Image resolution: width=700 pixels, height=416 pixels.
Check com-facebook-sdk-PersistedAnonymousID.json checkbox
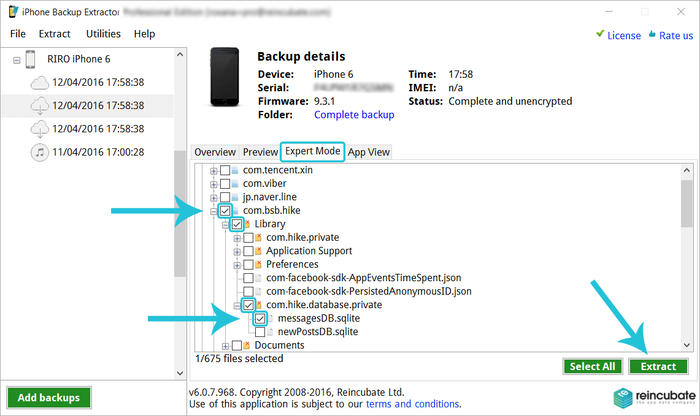[x=248, y=291]
